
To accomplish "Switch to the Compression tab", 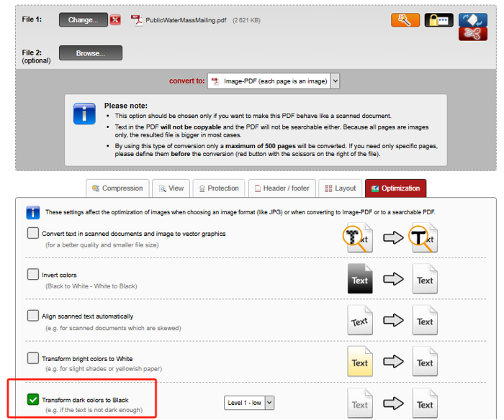I will point(117,188).
